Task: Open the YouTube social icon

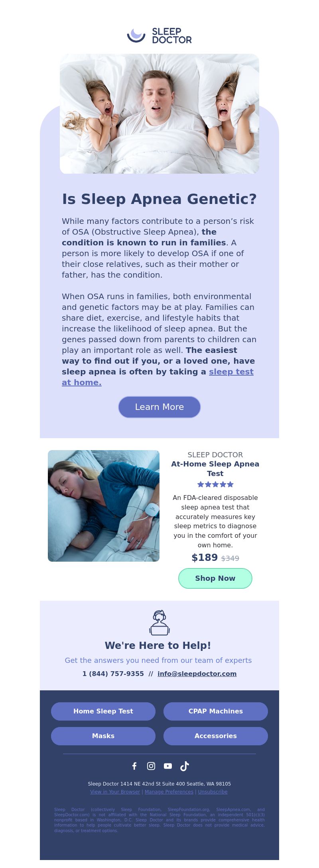Action: (x=168, y=766)
